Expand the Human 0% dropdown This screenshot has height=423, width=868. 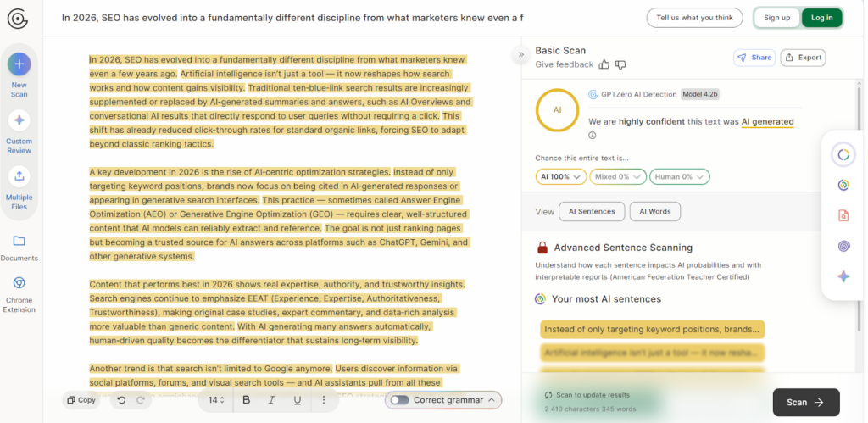click(x=679, y=176)
